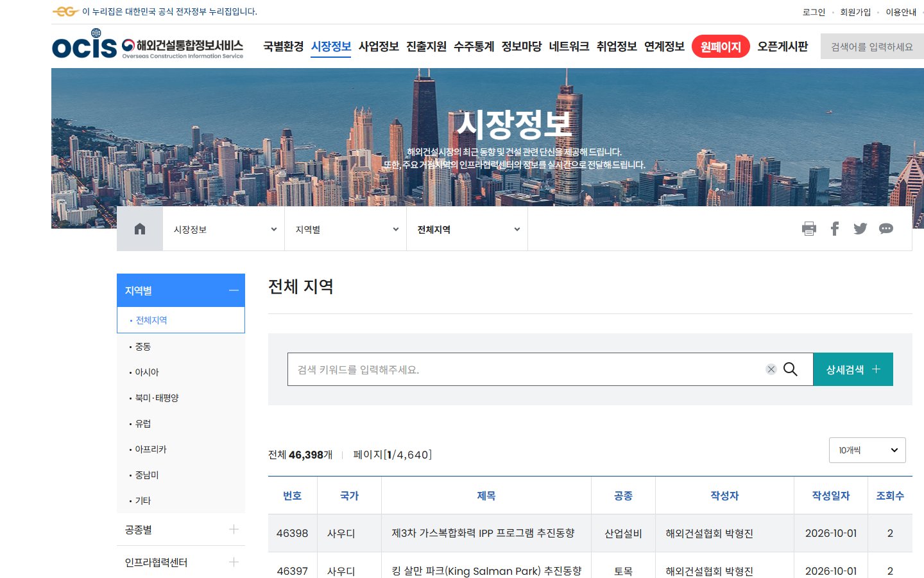This screenshot has height=578, width=924.
Task: Select 북미·태평양 region in the sidebar
Action: [157, 398]
